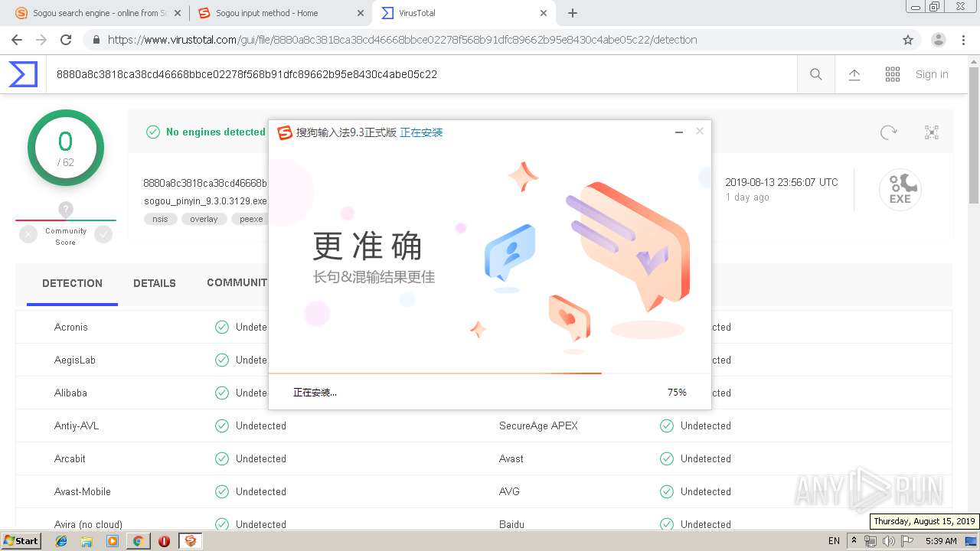The width and height of the screenshot is (980, 551).
Task: Click the overlay tag
Action: [204, 219]
